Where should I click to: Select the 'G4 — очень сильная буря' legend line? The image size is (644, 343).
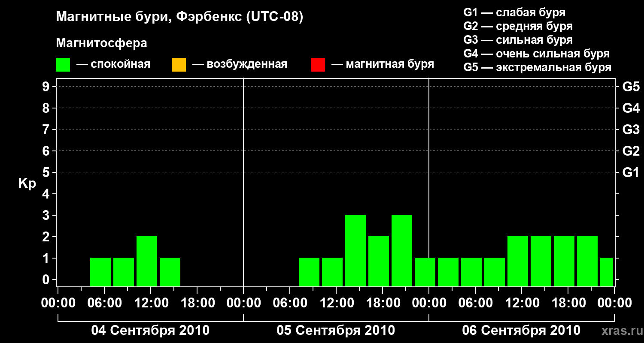(537, 54)
